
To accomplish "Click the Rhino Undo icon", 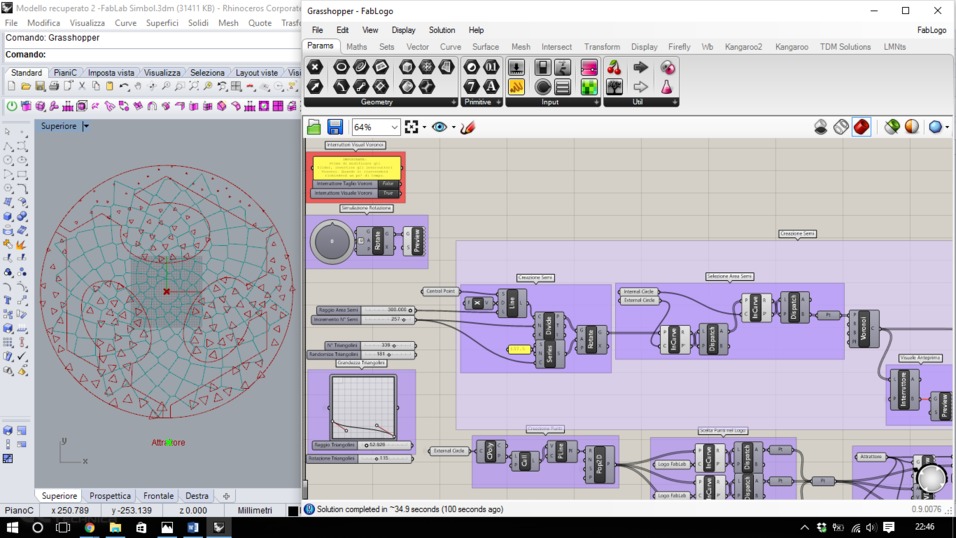I will coord(124,87).
